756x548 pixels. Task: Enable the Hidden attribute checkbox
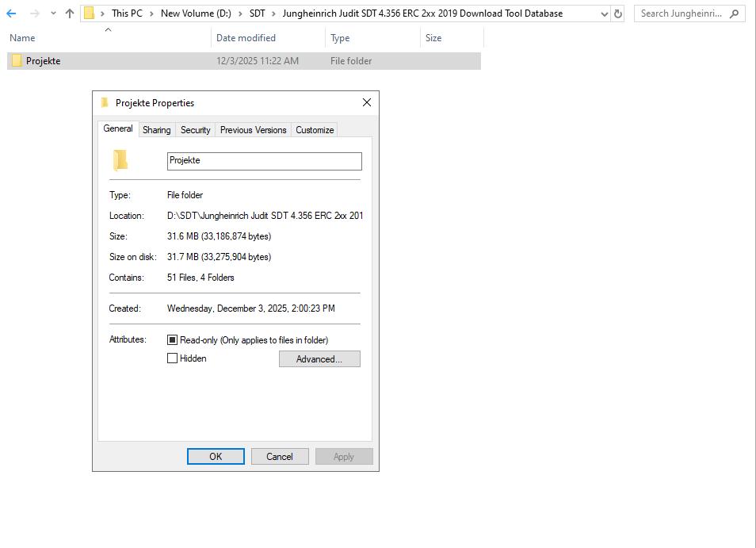click(171, 358)
